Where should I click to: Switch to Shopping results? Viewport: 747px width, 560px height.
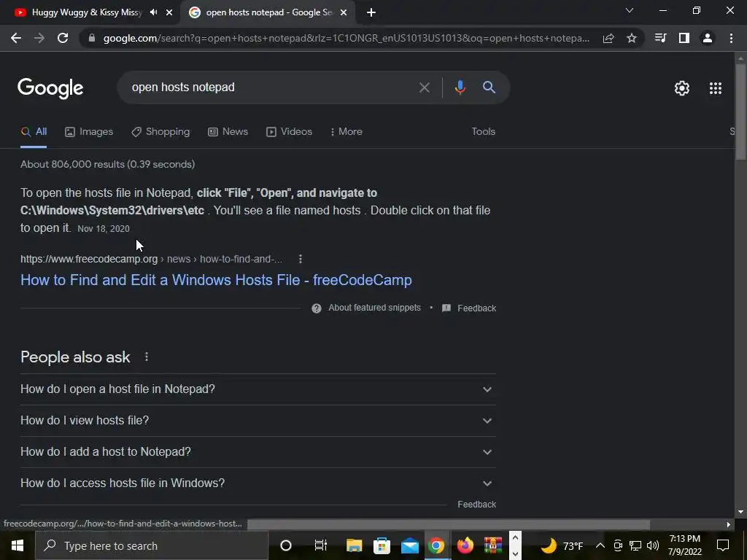pyautogui.click(x=160, y=132)
